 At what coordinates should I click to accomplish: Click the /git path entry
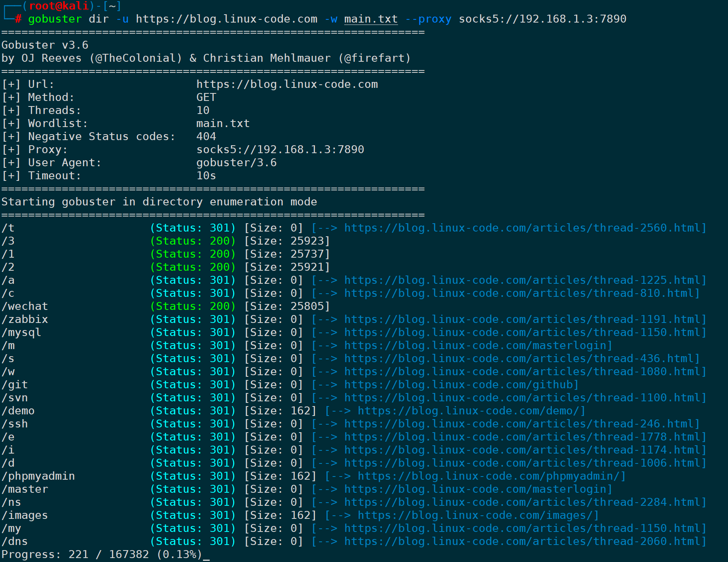pyautogui.click(x=15, y=385)
